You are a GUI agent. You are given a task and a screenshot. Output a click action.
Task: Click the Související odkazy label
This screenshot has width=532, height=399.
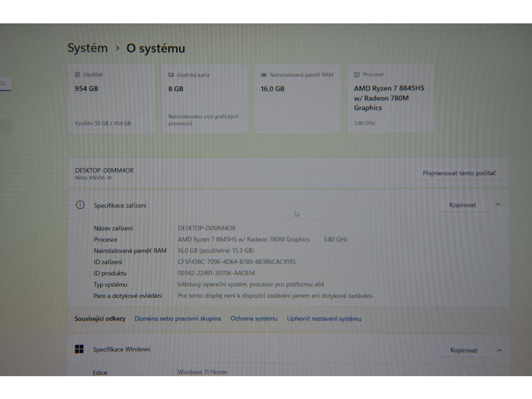coord(100,318)
